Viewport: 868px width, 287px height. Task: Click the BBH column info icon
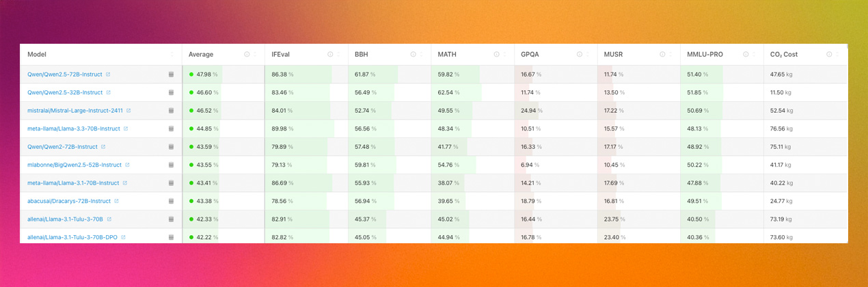[x=413, y=55]
